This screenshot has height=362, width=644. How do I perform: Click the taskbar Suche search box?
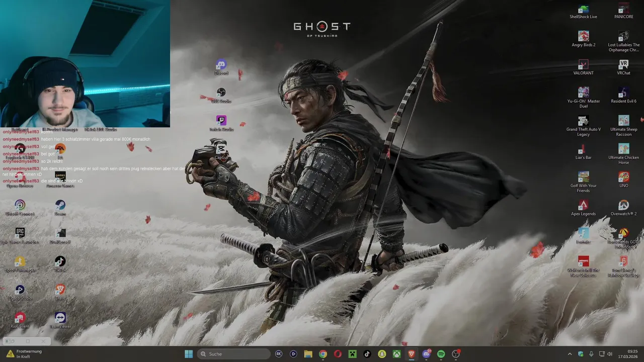234,354
